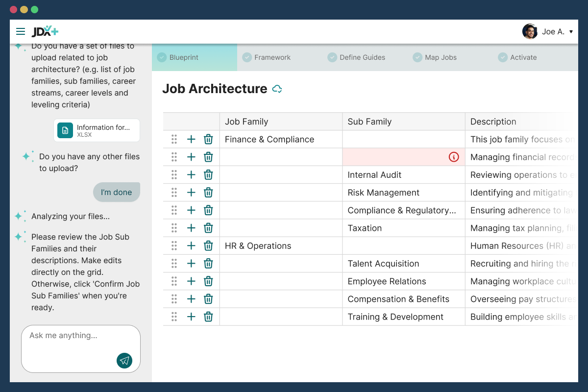Image resolution: width=588 pixels, height=392 pixels.
Task: Select the Taxation cell
Action: pyautogui.click(x=404, y=228)
